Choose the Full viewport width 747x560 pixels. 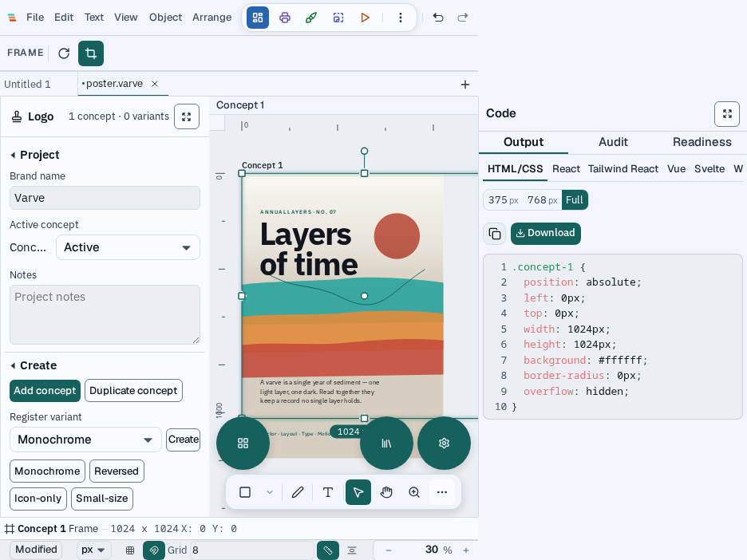click(575, 200)
